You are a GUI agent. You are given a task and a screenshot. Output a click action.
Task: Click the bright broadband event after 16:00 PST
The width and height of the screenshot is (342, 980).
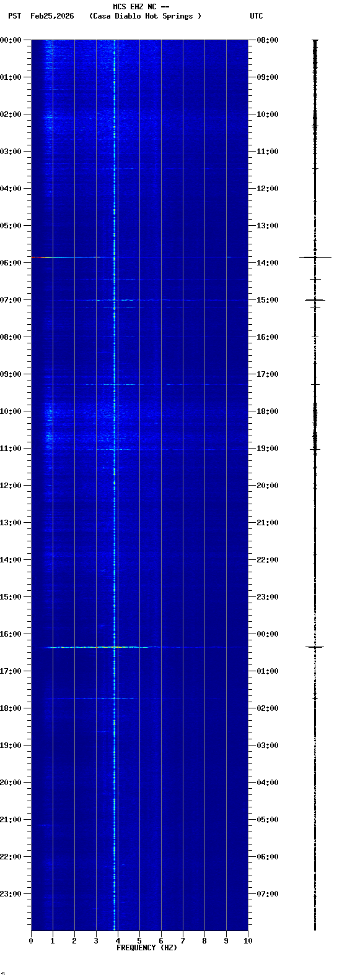point(99,647)
